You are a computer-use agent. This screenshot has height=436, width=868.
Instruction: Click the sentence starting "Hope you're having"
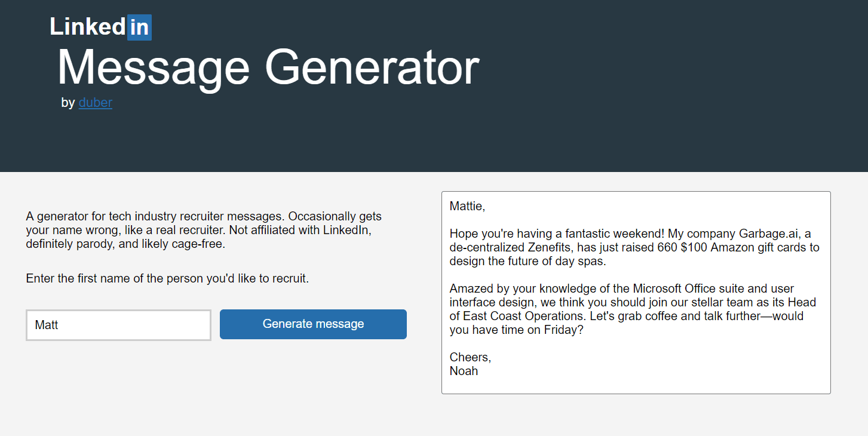point(634,247)
